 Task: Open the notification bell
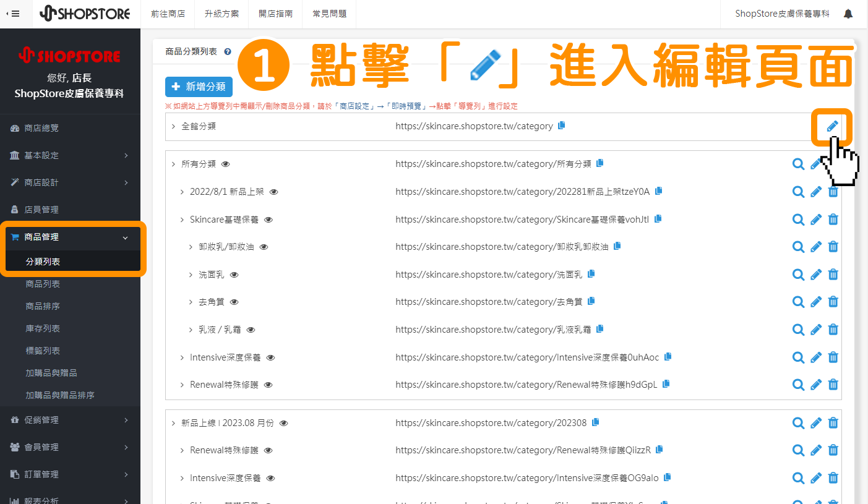click(x=848, y=14)
